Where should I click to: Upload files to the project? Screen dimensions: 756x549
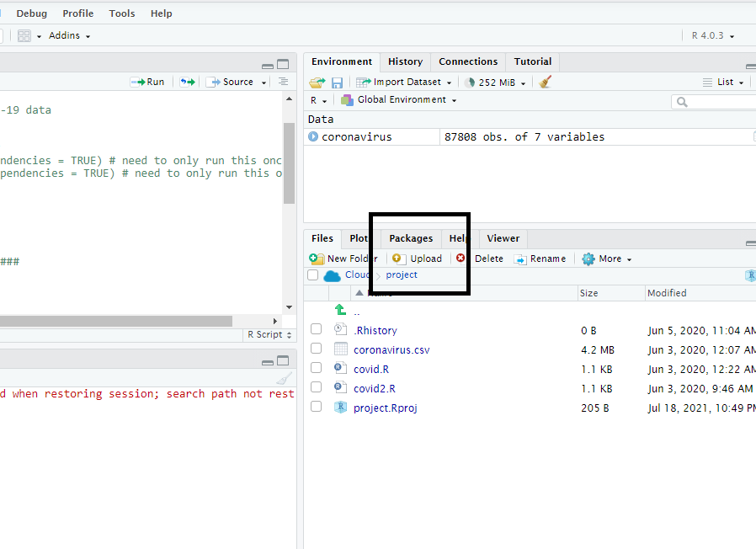(420, 259)
